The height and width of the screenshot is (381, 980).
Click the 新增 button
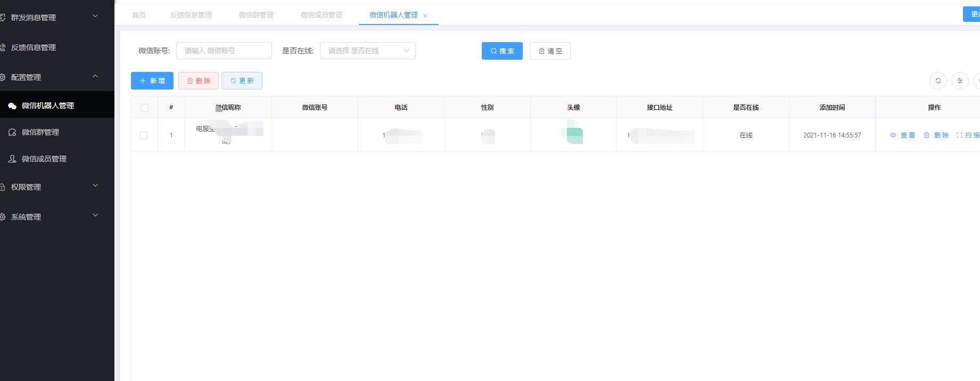(152, 80)
